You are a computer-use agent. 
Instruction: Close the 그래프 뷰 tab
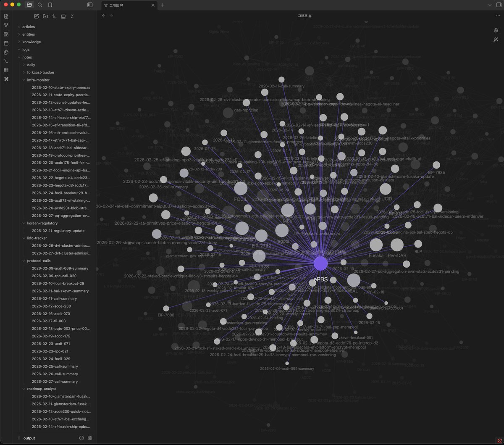tap(153, 5)
